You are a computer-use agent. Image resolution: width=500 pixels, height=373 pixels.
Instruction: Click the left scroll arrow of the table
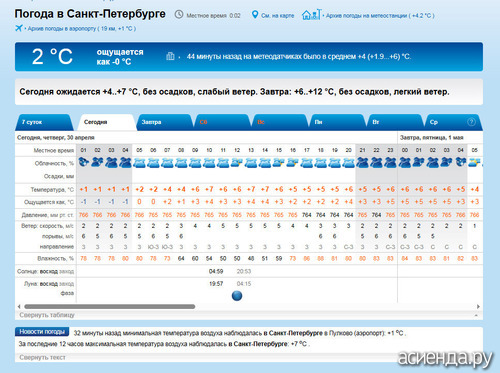tap(19, 306)
